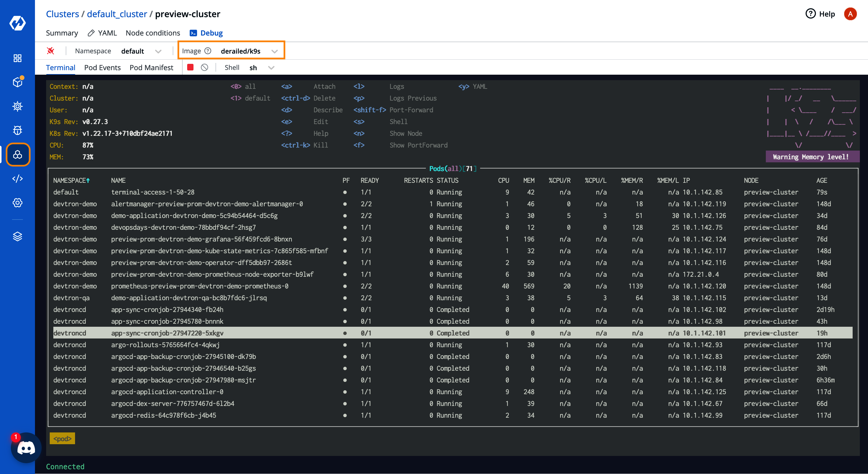Open the settings gear icon in sidebar

coord(17,203)
